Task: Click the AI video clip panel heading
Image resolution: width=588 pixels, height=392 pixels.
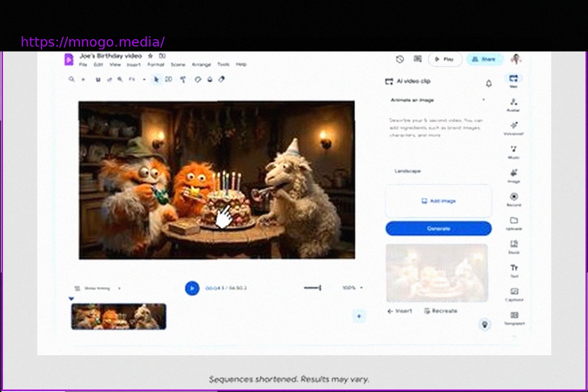Action: tap(414, 81)
